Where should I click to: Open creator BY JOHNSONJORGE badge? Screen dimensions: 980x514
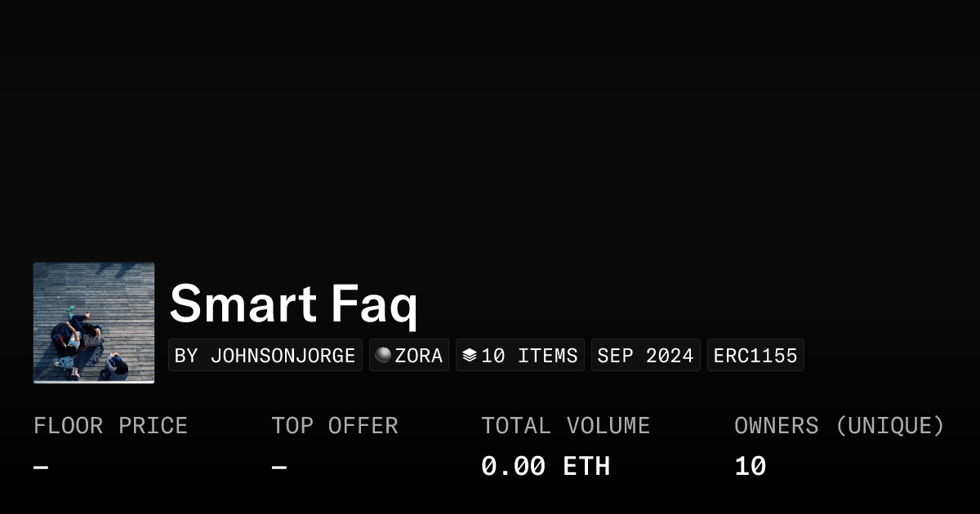[x=265, y=356]
